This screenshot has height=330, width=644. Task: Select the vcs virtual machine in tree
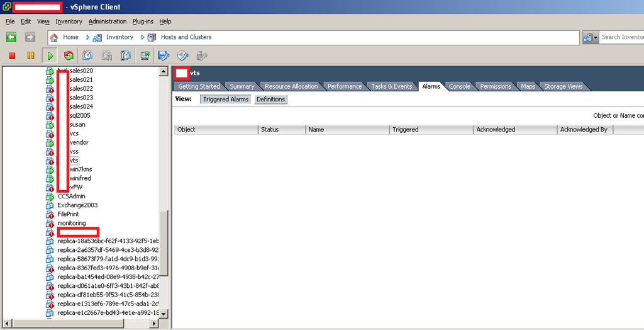point(74,134)
